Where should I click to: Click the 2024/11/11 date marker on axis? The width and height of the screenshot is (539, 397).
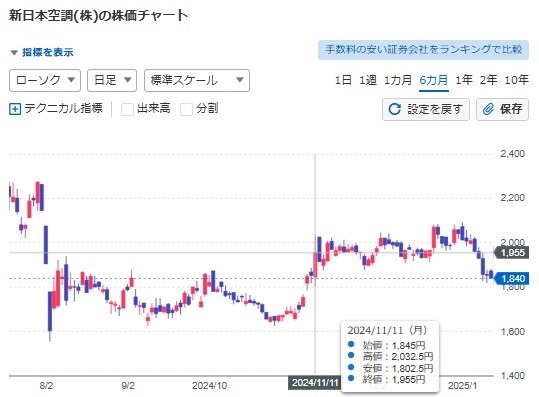(x=315, y=383)
